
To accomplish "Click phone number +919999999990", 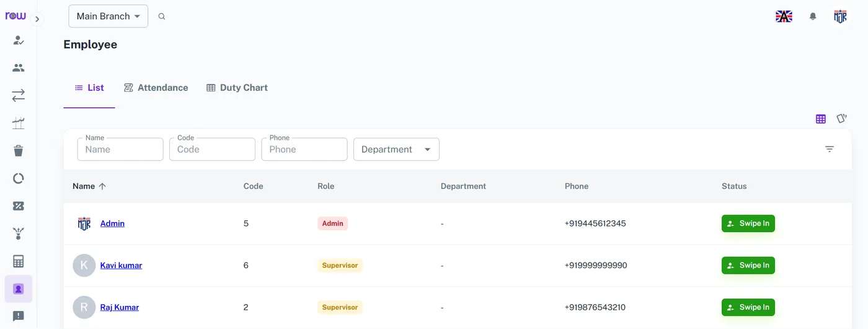I will click(x=596, y=265).
